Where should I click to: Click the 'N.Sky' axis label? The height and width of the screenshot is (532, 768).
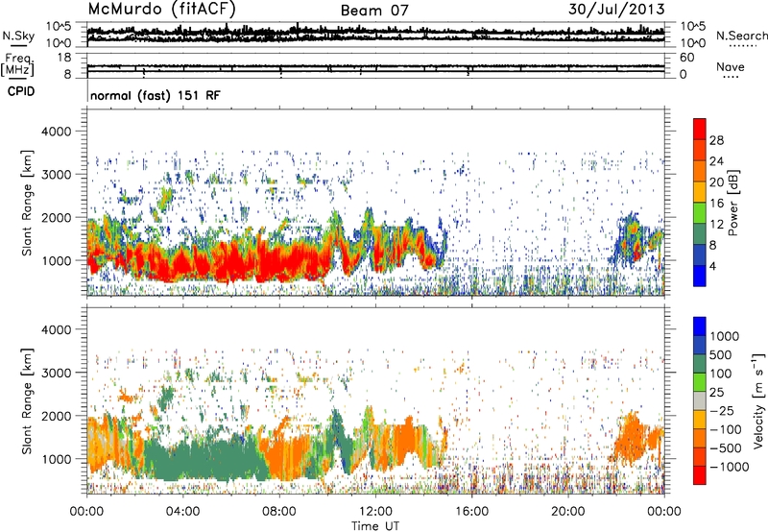click(18, 36)
